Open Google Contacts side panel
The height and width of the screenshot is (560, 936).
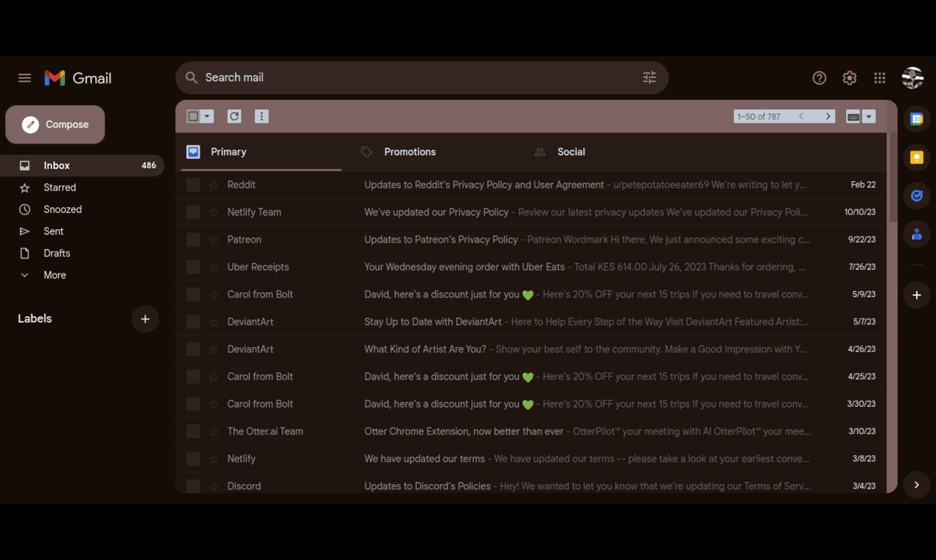coord(917,234)
